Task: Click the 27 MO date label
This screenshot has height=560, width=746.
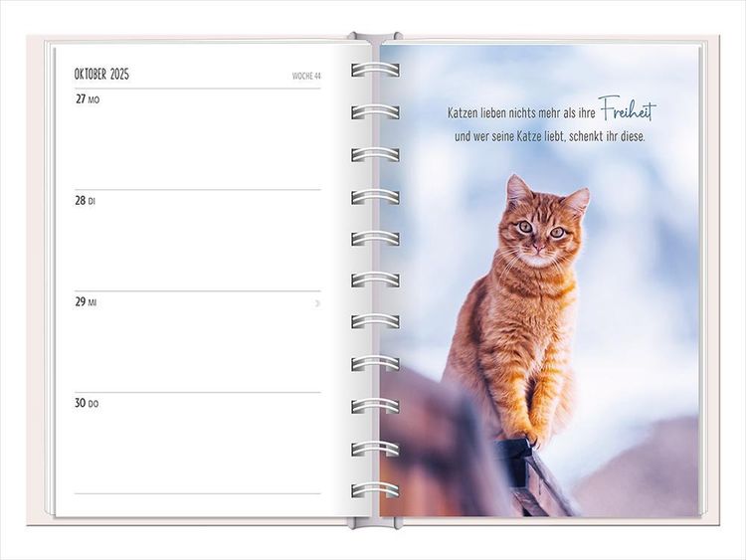Action: point(88,99)
